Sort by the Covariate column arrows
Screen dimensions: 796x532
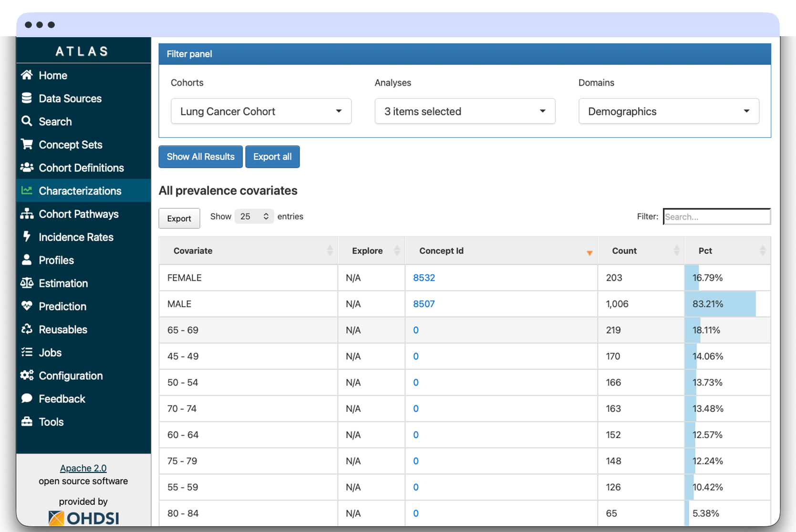(x=330, y=251)
